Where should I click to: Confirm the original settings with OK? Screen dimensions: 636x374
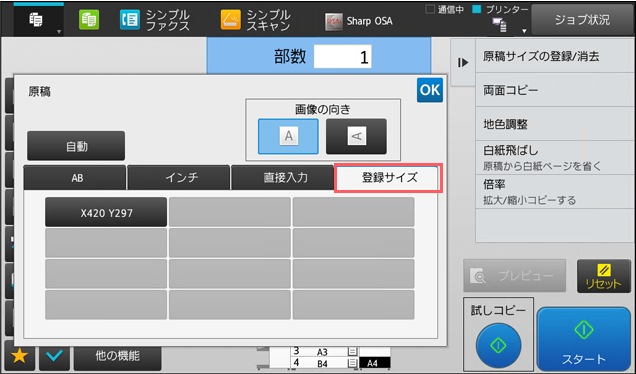click(x=430, y=90)
